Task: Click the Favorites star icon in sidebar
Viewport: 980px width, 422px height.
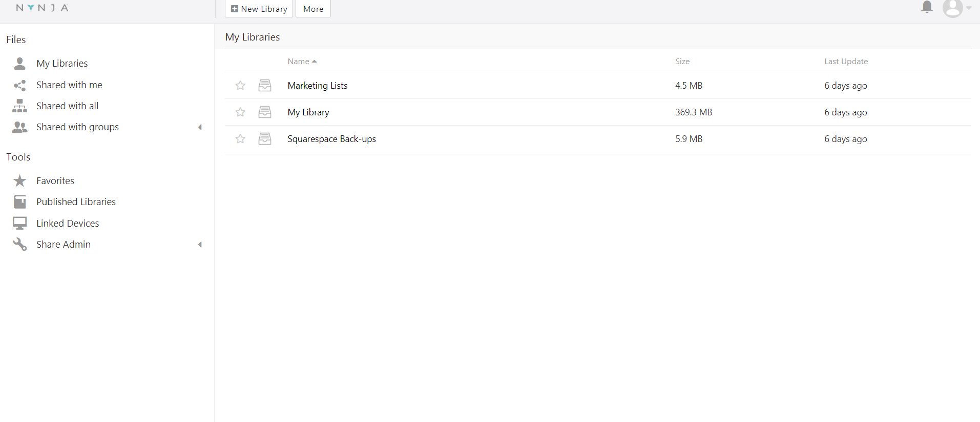Action: pyautogui.click(x=19, y=180)
